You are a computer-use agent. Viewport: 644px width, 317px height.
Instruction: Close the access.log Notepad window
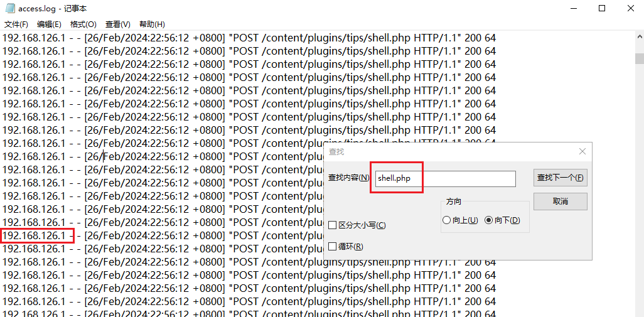pos(630,9)
